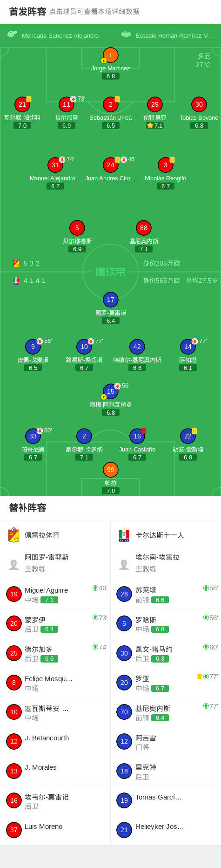This screenshot has width=221, height=868.
Task: Tap the 4-1-4-1 formation label
Action: [34, 280]
